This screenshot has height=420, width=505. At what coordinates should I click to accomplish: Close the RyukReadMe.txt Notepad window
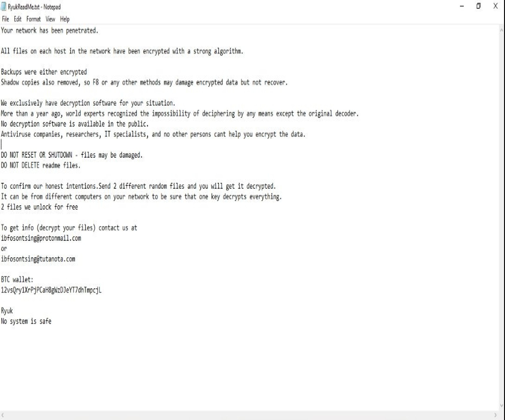(495, 6)
